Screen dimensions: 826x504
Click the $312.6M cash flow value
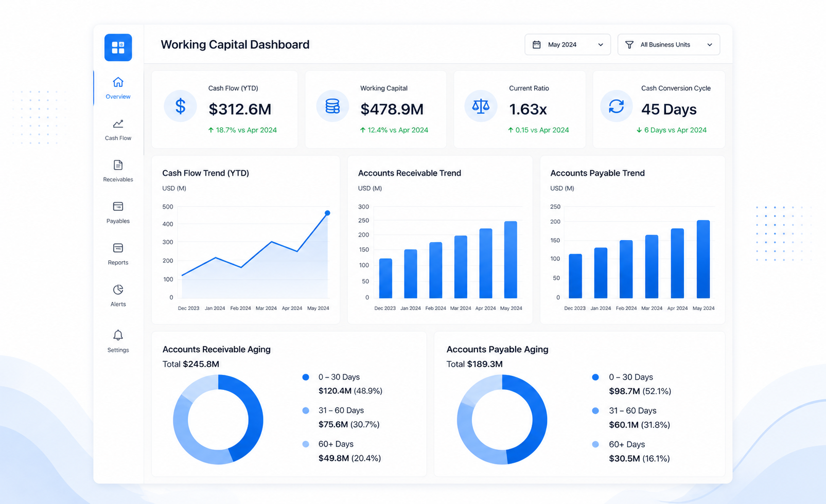pyautogui.click(x=240, y=109)
